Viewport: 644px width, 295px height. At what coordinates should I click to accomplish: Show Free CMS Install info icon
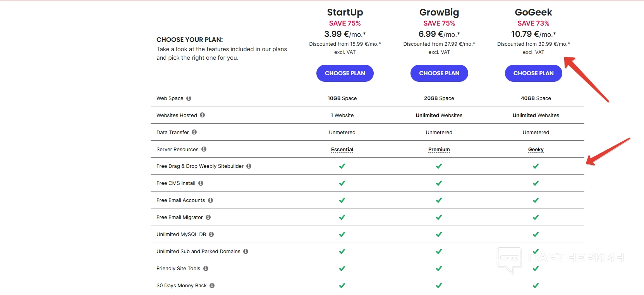pyautogui.click(x=201, y=183)
